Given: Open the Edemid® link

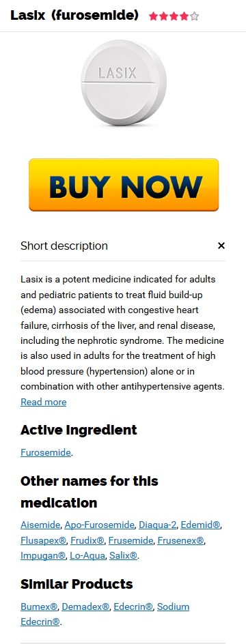Looking at the screenshot, I should 201,525.
